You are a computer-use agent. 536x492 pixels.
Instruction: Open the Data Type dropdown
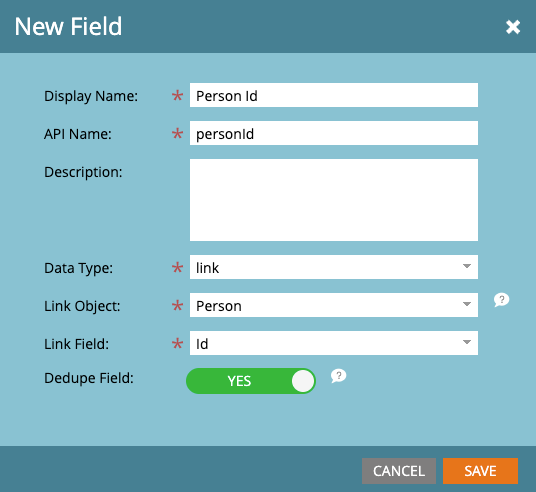click(x=334, y=267)
